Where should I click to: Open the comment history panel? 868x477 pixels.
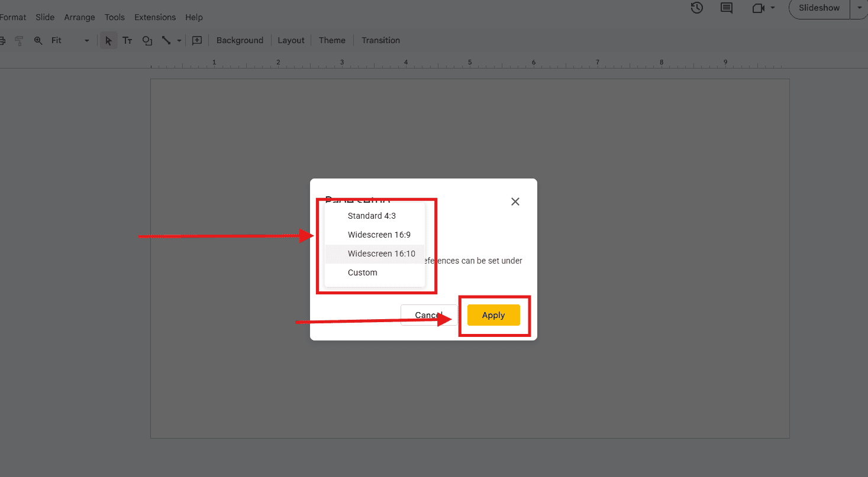click(726, 8)
